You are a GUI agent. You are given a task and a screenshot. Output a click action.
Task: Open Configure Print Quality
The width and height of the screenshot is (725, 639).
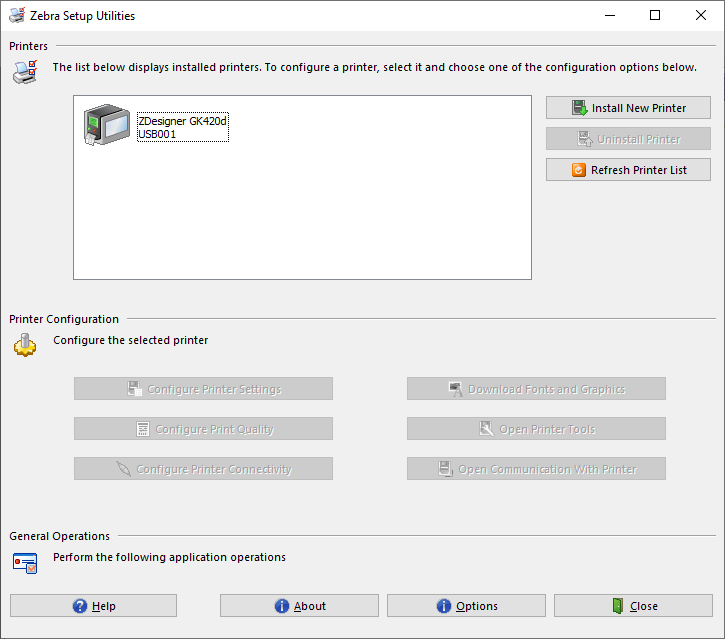[x=203, y=429]
